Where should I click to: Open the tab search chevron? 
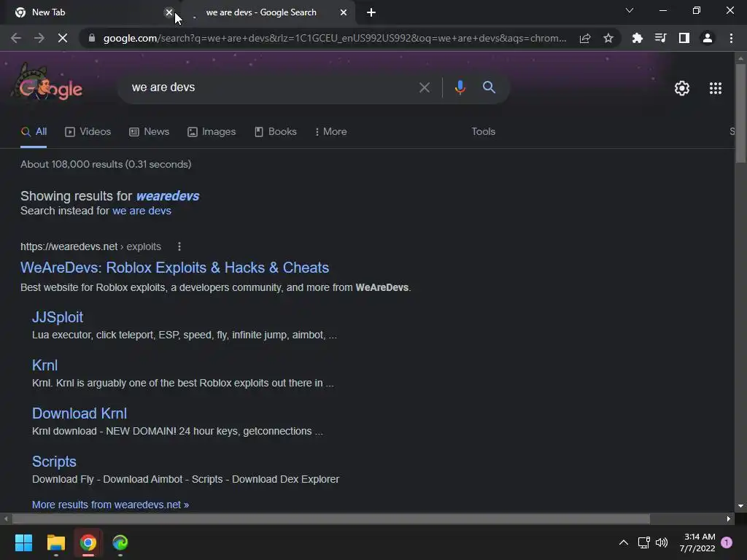(630, 10)
